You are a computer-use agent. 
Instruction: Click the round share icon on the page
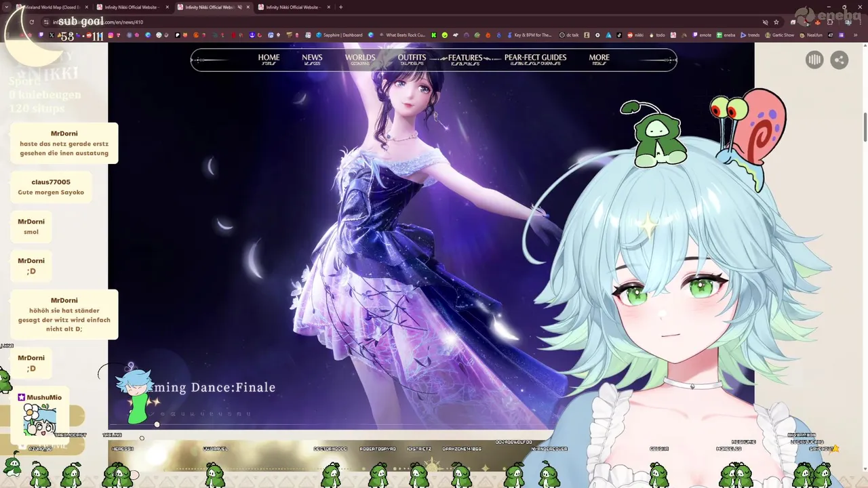click(x=840, y=60)
